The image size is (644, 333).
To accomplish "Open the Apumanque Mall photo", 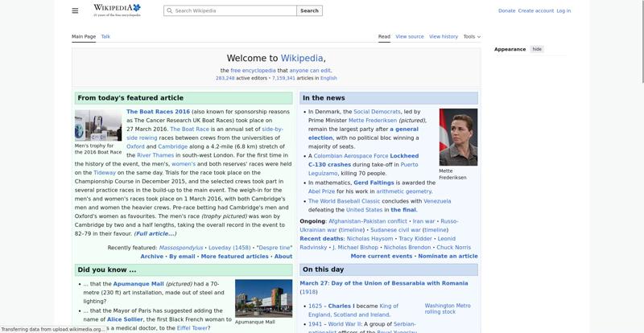I will coord(263,298).
